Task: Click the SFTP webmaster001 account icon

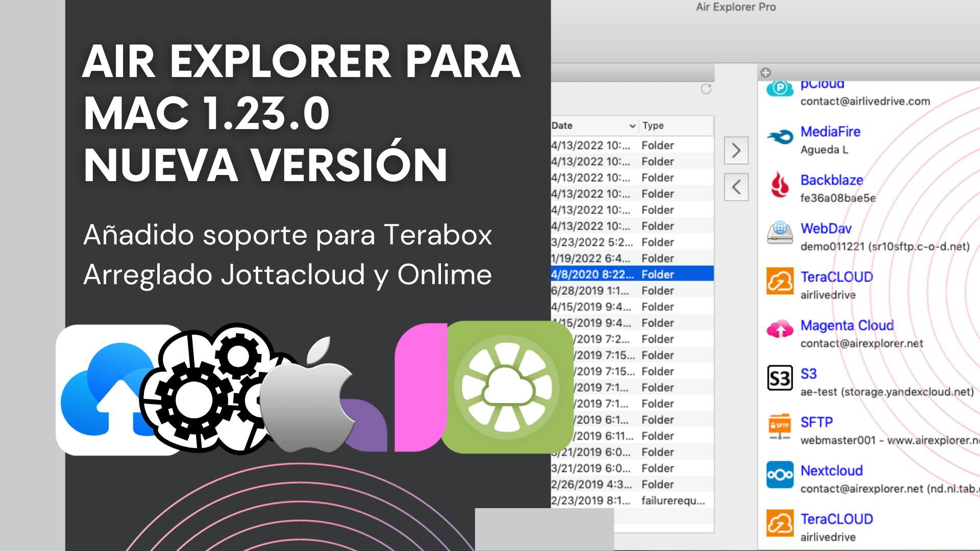Action: (x=779, y=427)
